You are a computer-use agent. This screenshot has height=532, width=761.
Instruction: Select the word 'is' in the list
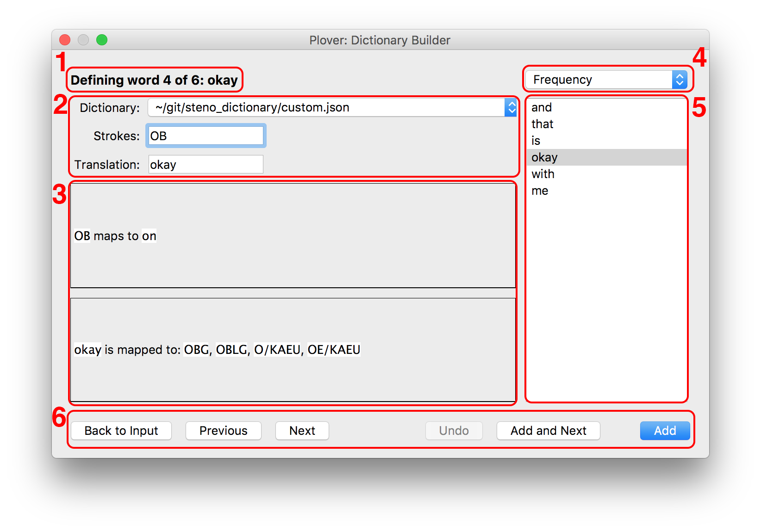536,141
